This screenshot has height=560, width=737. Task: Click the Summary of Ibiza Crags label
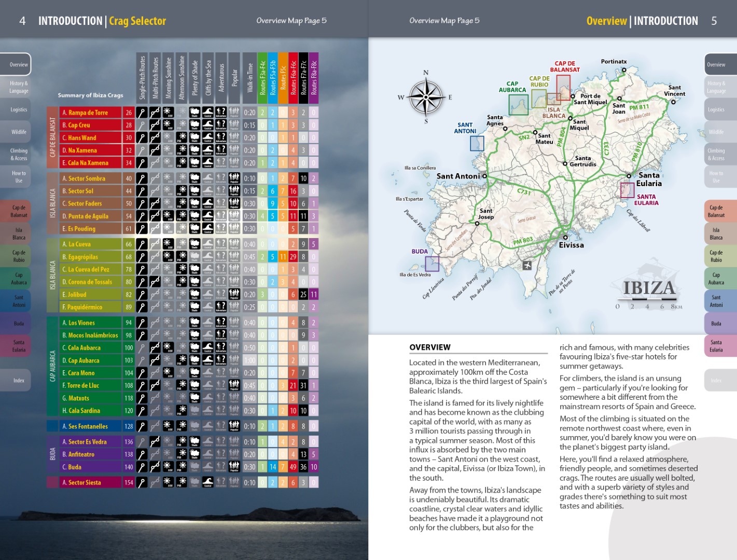tap(91, 95)
